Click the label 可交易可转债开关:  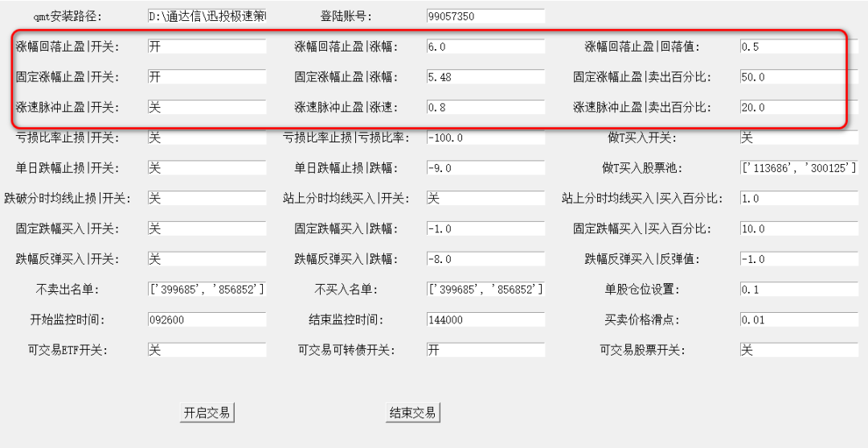point(346,351)
